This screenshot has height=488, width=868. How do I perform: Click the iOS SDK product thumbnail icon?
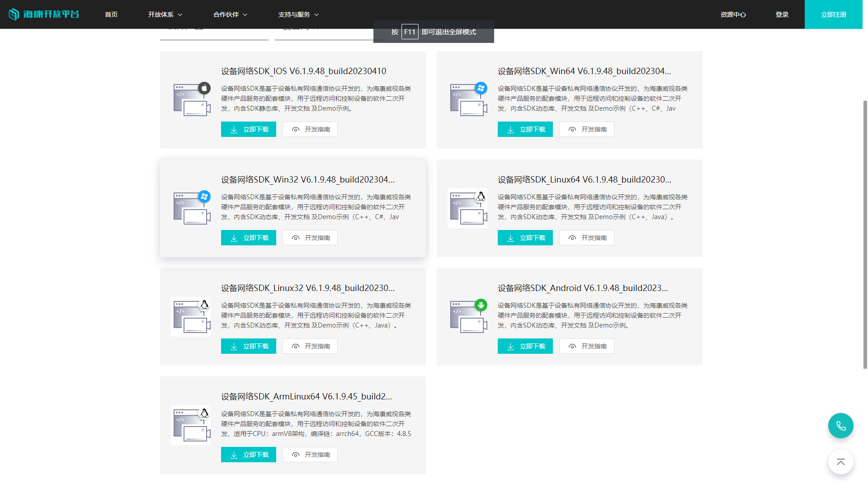point(192,99)
